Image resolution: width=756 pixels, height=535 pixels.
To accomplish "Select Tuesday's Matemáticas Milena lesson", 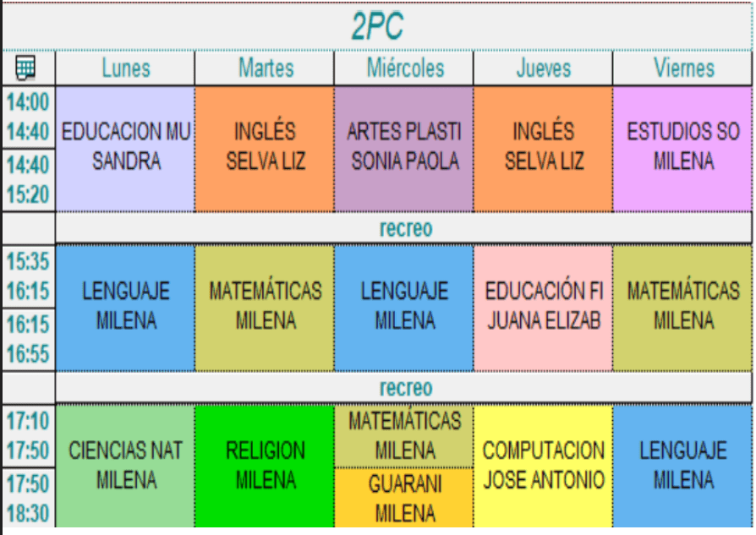I will 265,308.
